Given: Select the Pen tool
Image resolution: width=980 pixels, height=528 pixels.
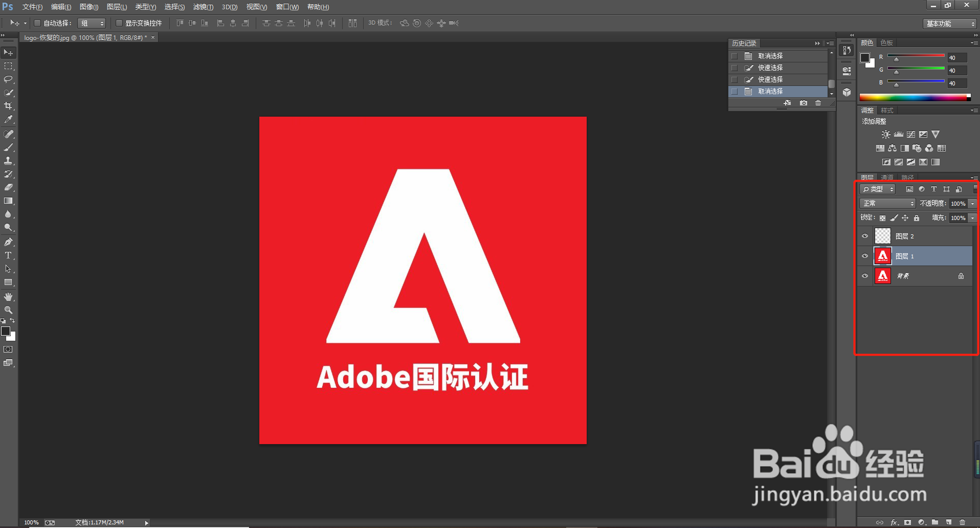Looking at the screenshot, I should point(8,242).
